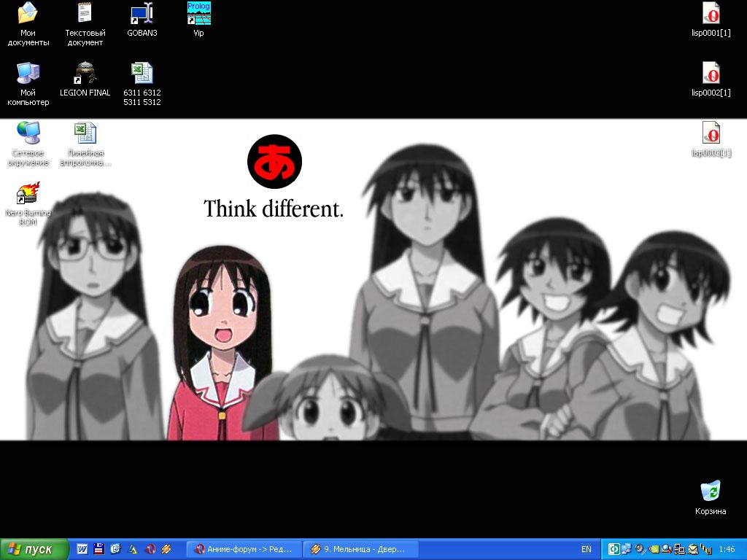
Task: Click the gray round speaker tray icon
Action: pyautogui.click(x=640, y=550)
